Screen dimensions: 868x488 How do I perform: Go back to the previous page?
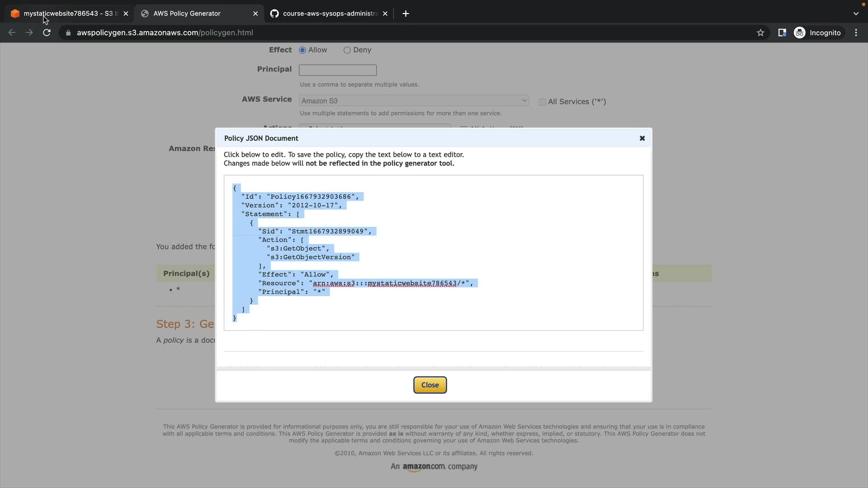[12, 33]
